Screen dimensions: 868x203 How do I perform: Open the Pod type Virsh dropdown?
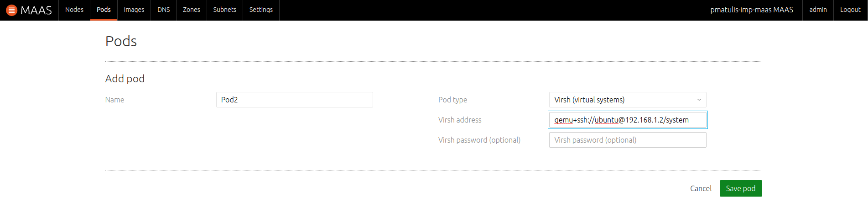click(x=628, y=100)
